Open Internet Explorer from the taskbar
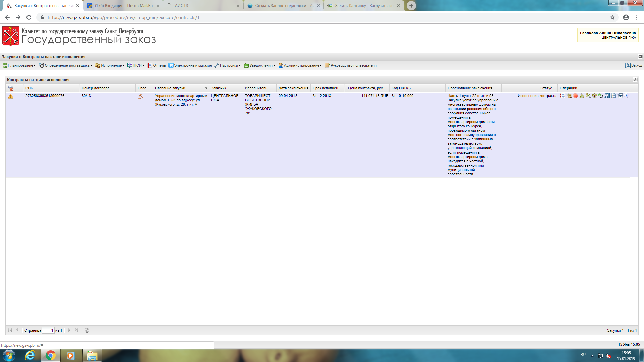This screenshot has height=362, width=644. pyautogui.click(x=30, y=355)
